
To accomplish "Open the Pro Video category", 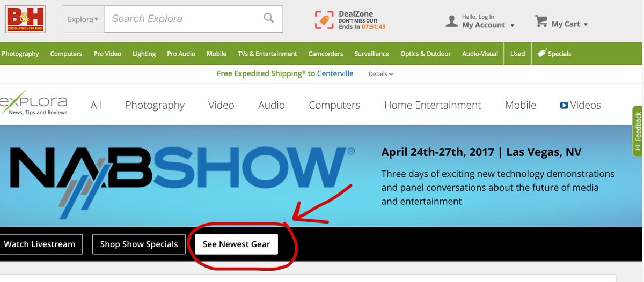I will 107,54.
